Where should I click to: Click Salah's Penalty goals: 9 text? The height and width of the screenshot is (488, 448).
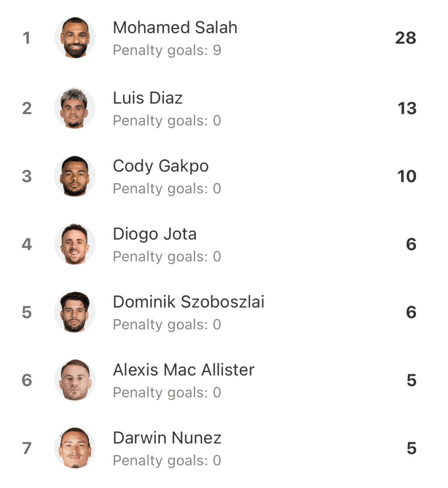(167, 51)
